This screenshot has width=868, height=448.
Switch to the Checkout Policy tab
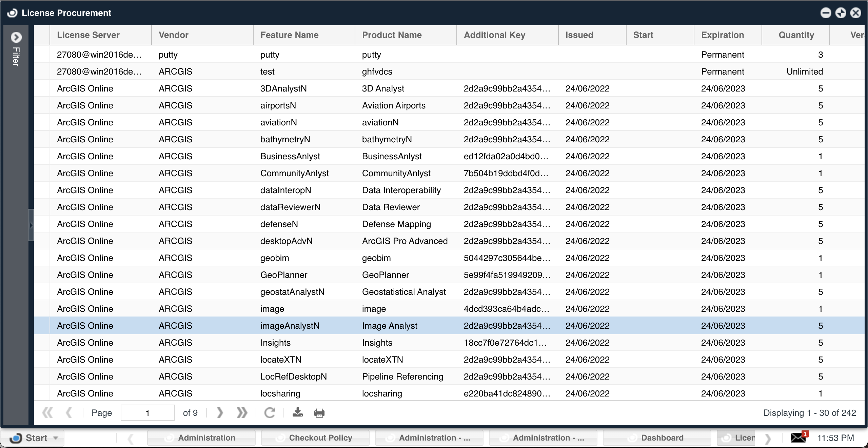[x=315, y=438]
